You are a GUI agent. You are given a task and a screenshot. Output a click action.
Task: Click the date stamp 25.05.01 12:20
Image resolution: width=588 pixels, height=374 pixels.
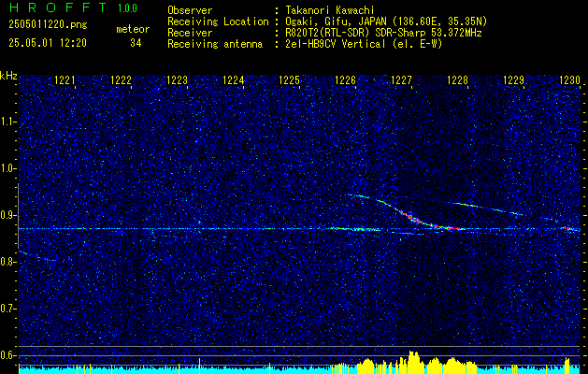pos(48,43)
